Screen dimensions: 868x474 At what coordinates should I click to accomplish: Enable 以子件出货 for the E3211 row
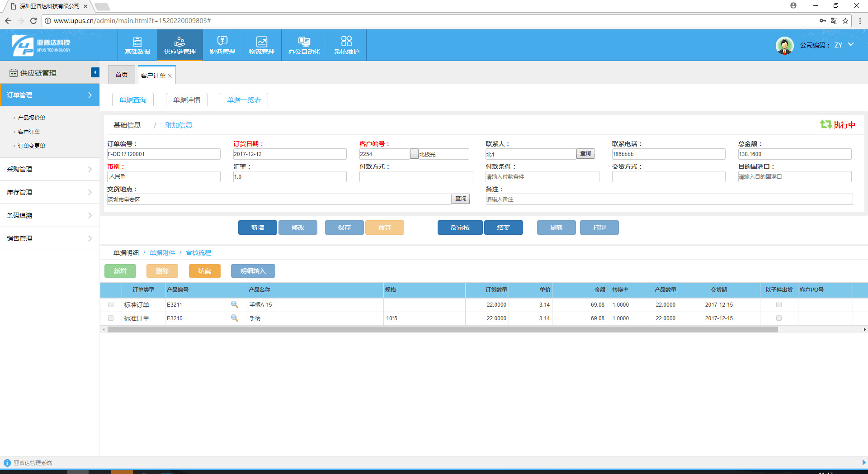click(778, 304)
